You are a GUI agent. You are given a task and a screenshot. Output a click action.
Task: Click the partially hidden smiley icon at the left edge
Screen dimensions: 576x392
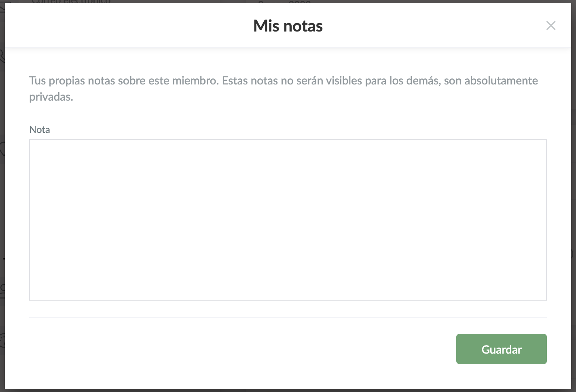click(x=2, y=341)
